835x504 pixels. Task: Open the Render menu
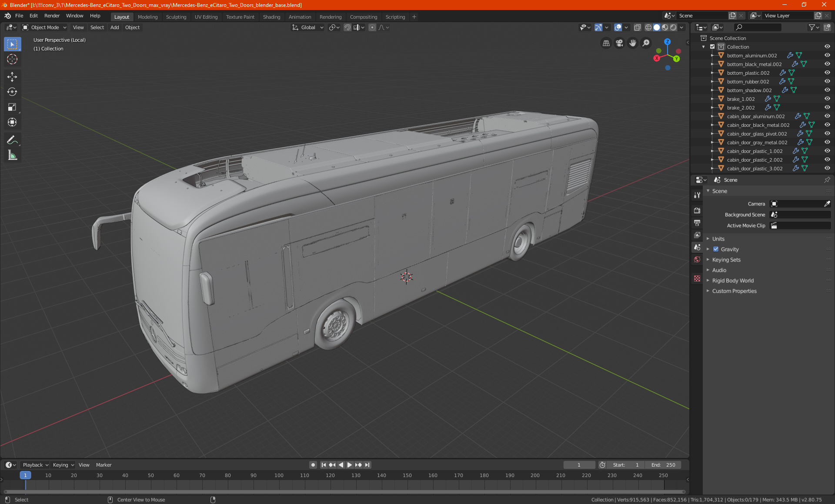[52, 16]
